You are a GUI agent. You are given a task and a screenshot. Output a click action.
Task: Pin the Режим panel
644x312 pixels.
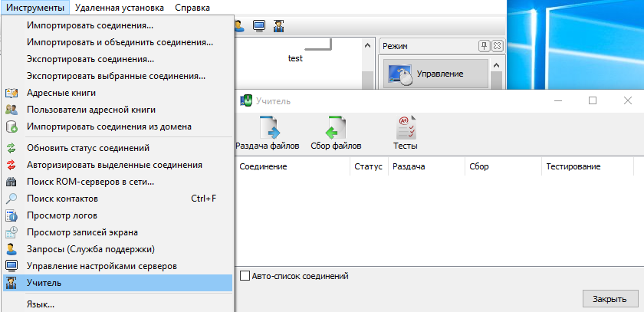(x=485, y=46)
